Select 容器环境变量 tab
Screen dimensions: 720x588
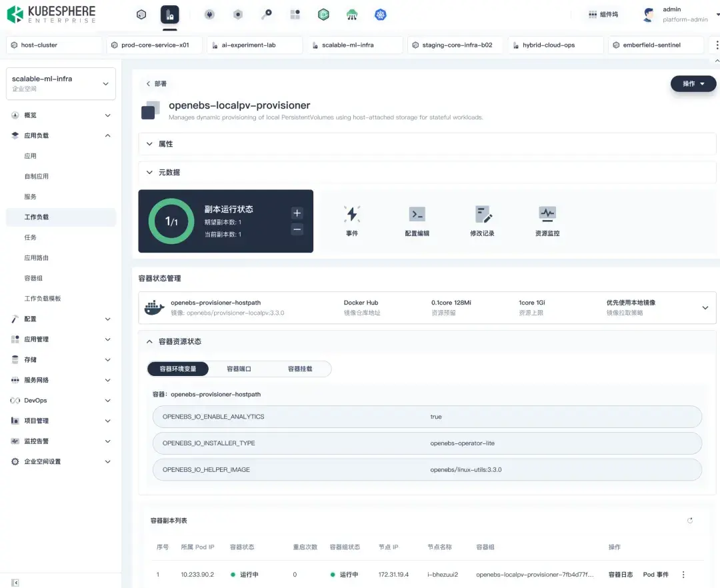(x=177, y=369)
